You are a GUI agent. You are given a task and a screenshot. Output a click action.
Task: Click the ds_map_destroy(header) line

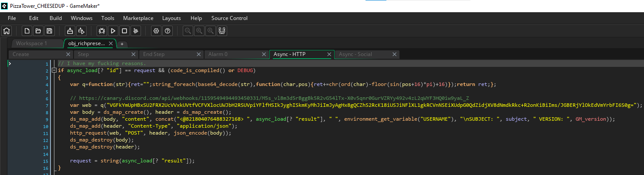click(x=104, y=147)
